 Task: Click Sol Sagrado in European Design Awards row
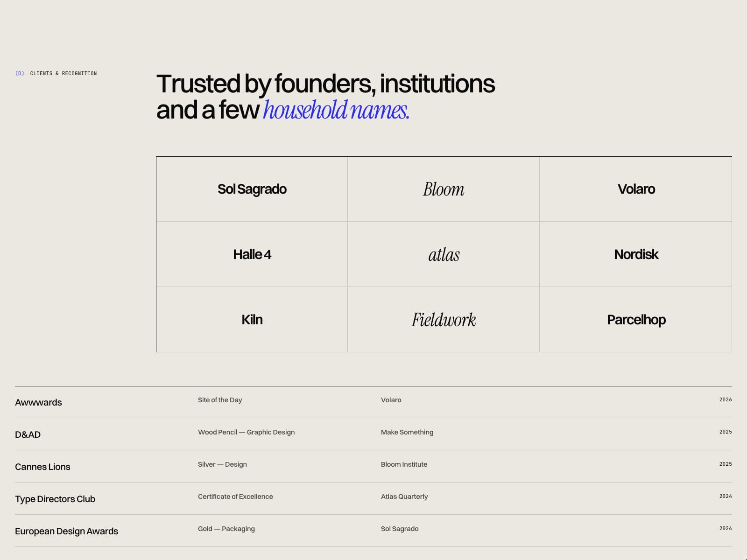point(400,529)
